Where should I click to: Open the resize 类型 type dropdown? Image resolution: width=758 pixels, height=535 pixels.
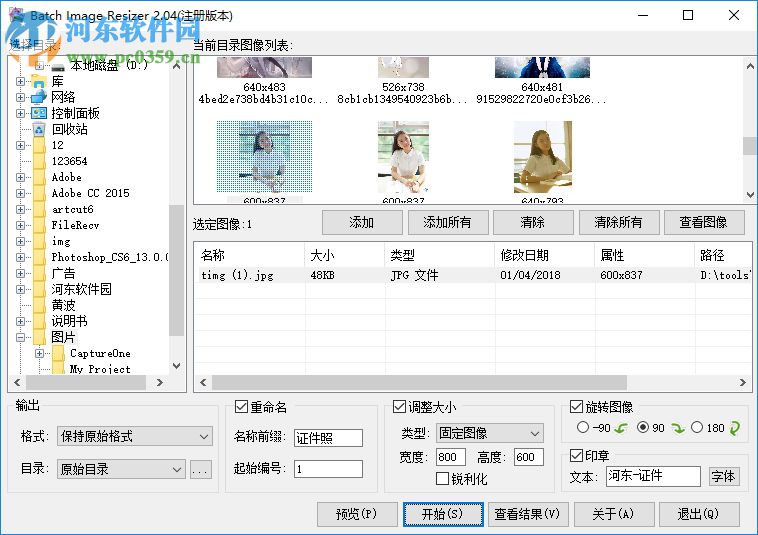(490, 433)
